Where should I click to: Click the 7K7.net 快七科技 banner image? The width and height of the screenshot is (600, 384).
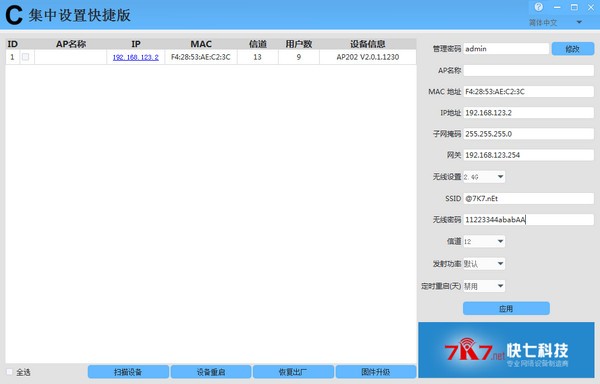(x=506, y=350)
